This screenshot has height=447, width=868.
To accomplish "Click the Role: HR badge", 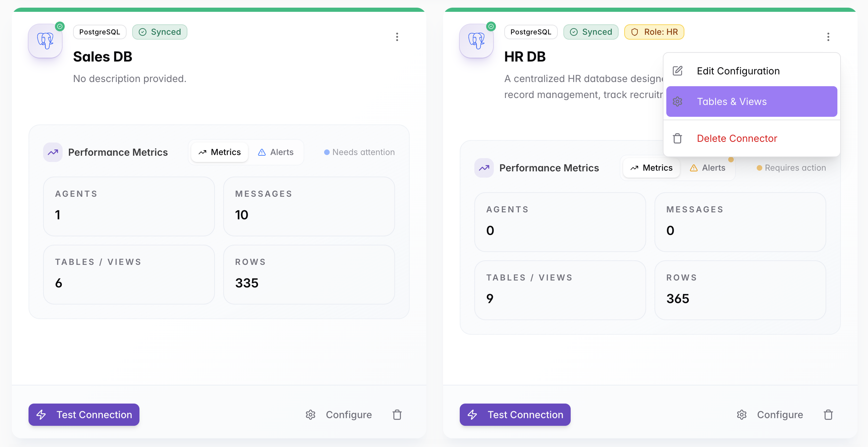I will 654,32.
